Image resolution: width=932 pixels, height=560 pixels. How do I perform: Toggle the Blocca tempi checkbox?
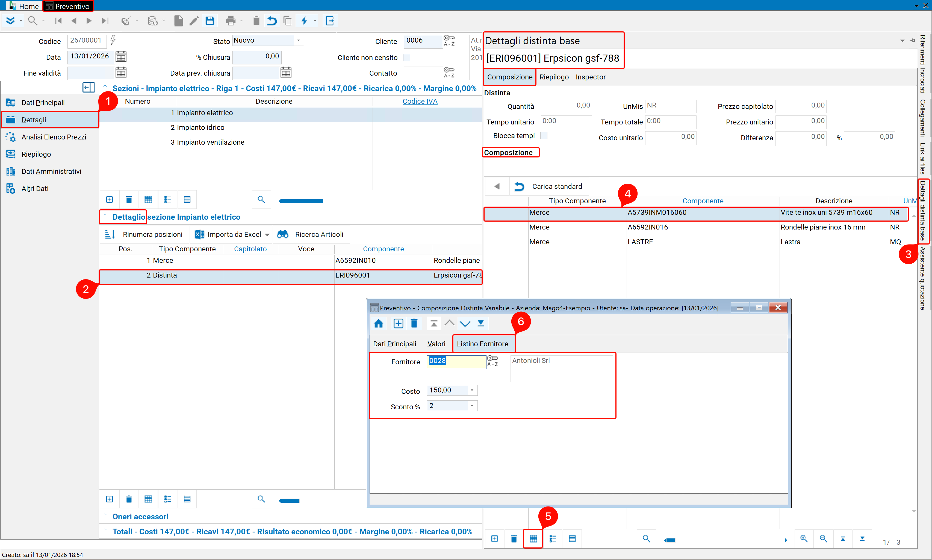point(544,135)
